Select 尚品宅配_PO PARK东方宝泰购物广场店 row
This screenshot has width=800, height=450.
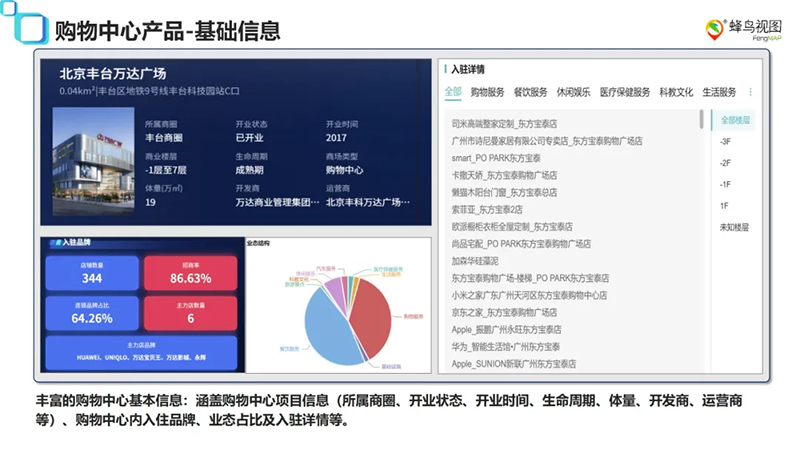(x=521, y=244)
